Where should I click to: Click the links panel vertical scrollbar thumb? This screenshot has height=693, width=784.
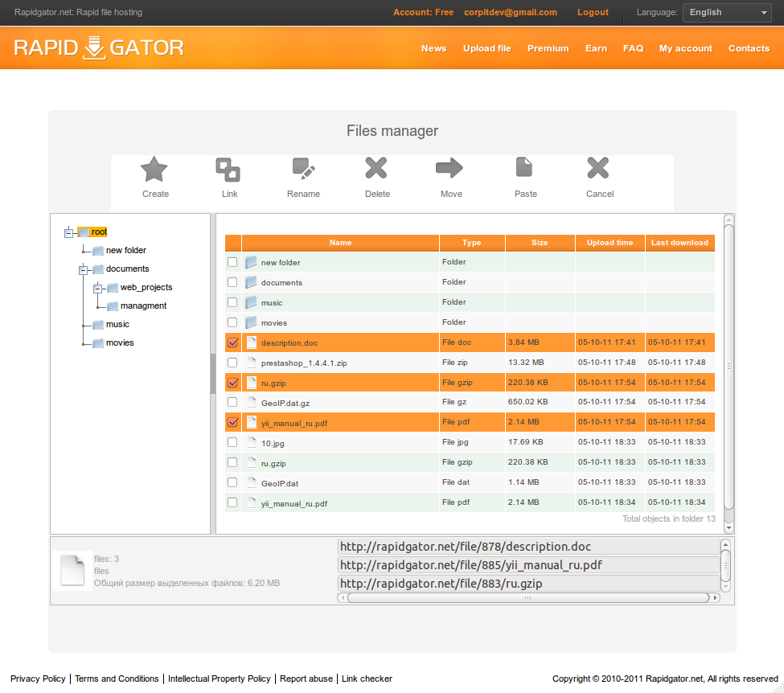click(725, 566)
